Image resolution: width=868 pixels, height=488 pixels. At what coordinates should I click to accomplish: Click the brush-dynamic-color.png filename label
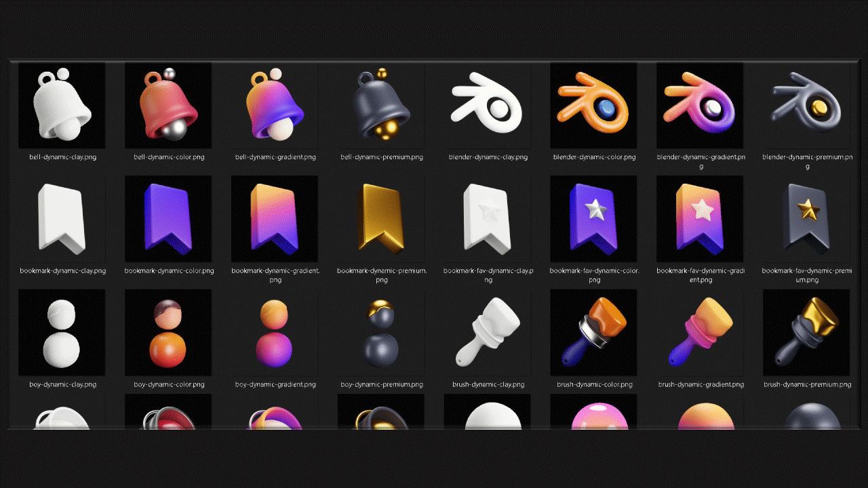tap(594, 384)
